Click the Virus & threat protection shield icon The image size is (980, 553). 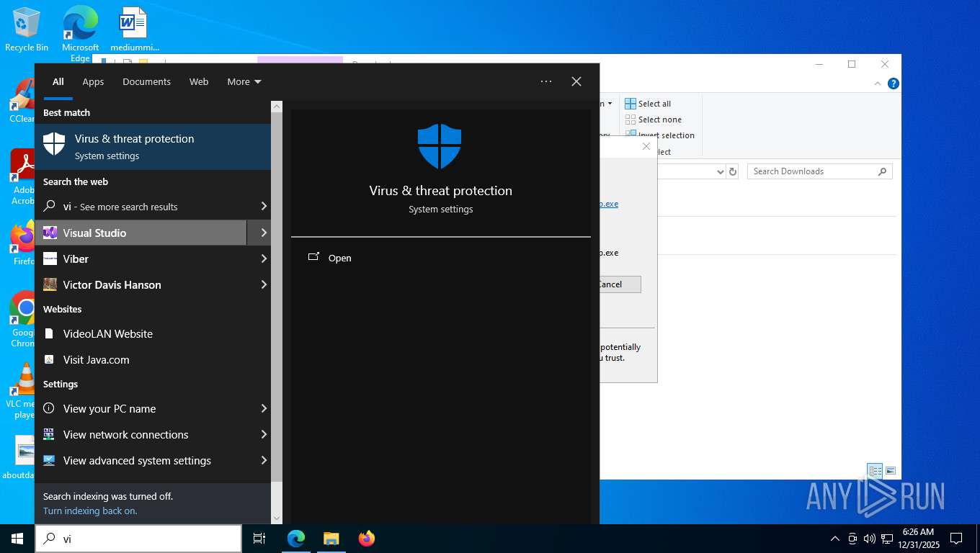point(54,144)
